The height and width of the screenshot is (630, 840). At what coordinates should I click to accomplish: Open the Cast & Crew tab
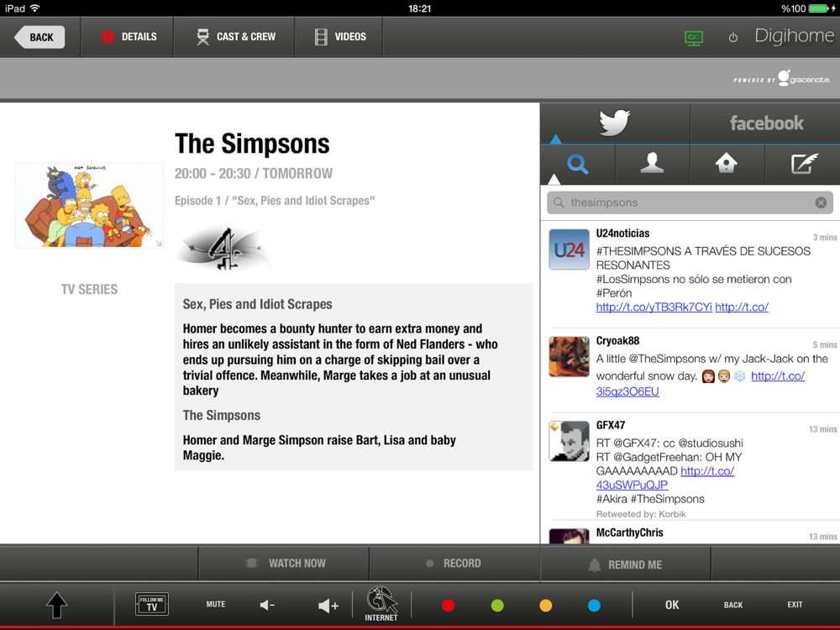(x=234, y=37)
